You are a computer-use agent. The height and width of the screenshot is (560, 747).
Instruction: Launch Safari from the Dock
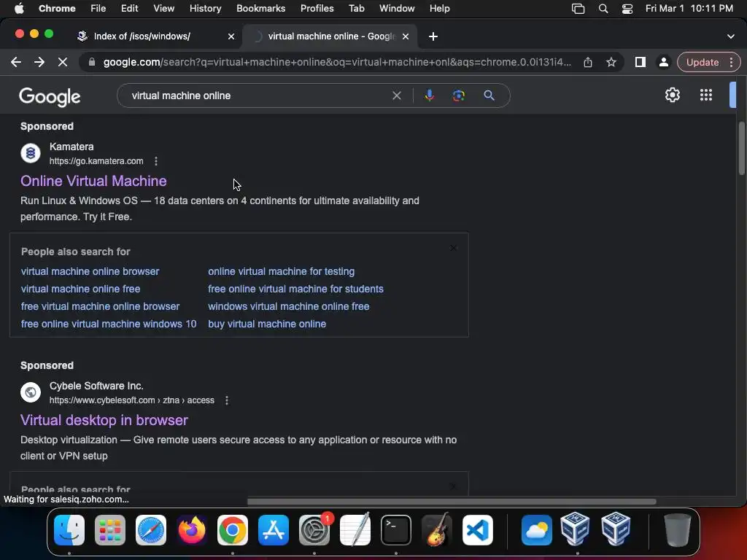pyautogui.click(x=151, y=530)
